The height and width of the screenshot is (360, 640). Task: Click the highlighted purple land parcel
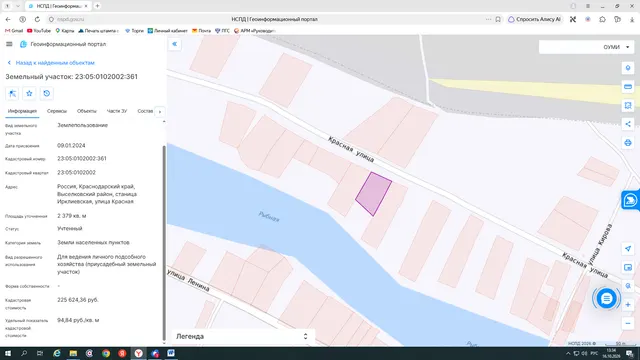(373, 194)
